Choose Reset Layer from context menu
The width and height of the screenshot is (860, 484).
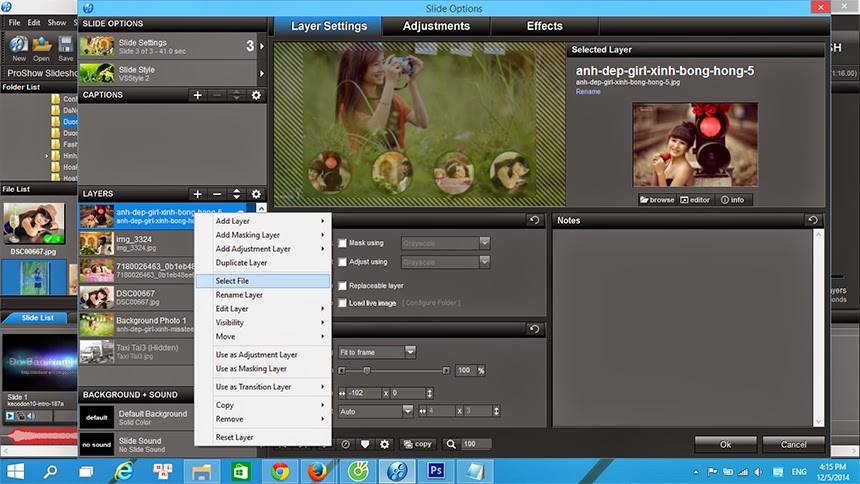pyautogui.click(x=263, y=437)
